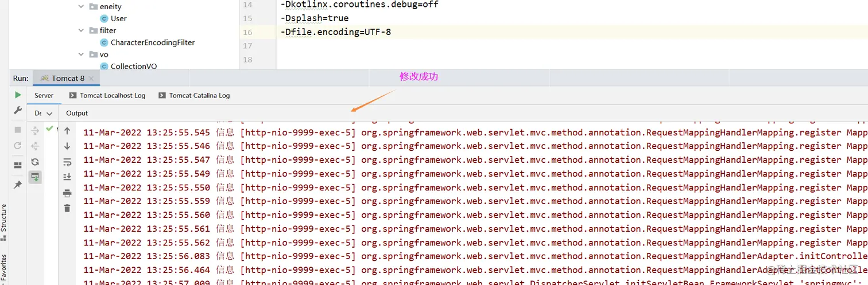
Task: Print the console output
Action: pyautogui.click(x=67, y=193)
